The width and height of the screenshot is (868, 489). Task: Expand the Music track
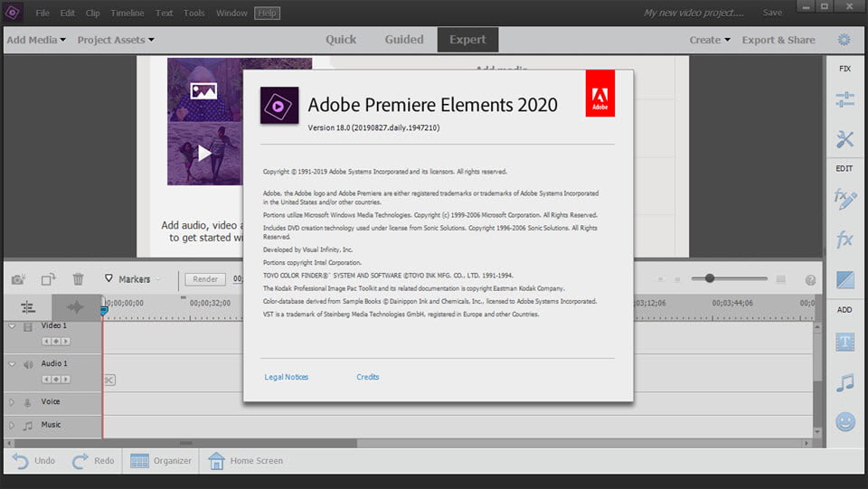(11, 426)
